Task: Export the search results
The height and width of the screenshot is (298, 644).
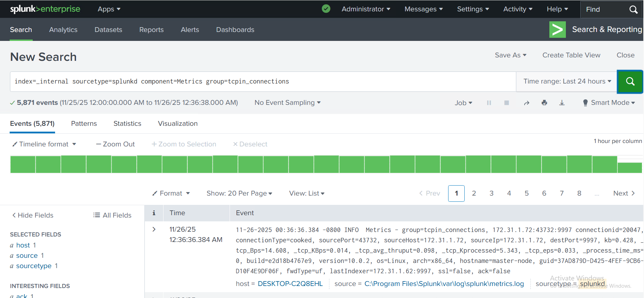Action: pos(562,103)
